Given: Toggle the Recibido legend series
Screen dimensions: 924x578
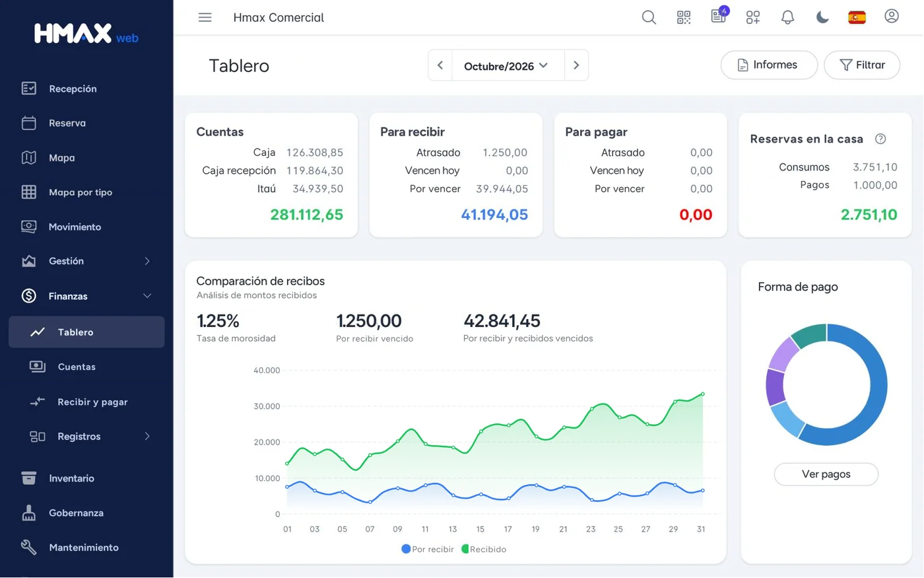Looking at the screenshot, I should coord(484,549).
